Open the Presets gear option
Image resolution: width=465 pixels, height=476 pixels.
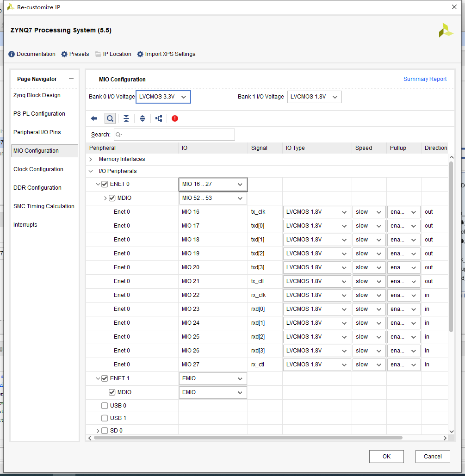(x=75, y=54)
